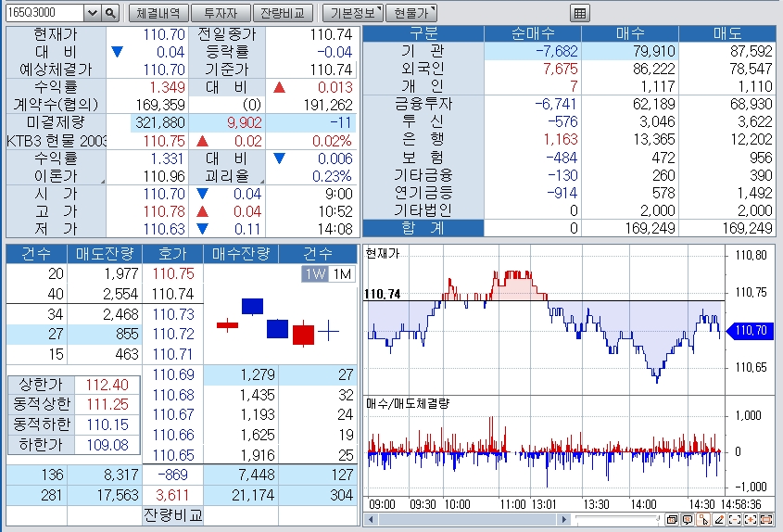Click the 개인 investor row label
783x532 pixels.
pos(423,86)
